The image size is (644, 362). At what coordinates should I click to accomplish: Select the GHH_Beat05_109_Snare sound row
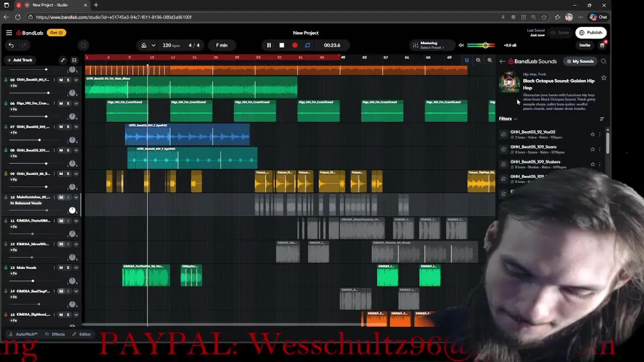pos(551,149)
